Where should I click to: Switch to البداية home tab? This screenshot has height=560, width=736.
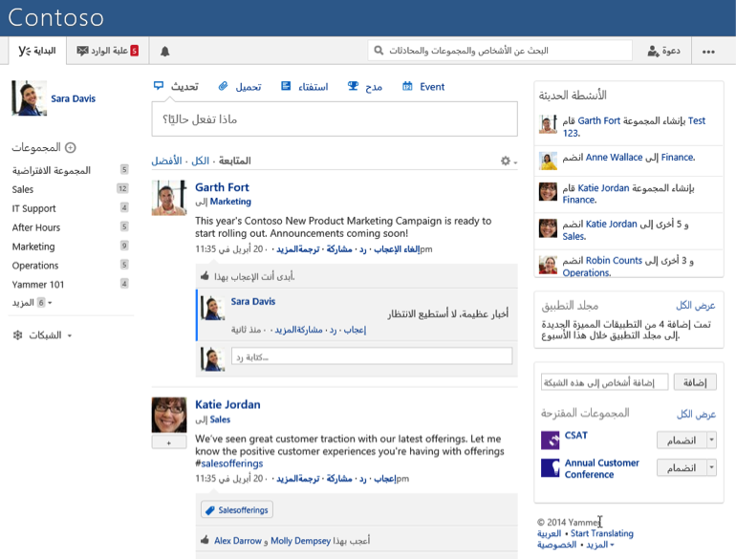pos(37,51)
